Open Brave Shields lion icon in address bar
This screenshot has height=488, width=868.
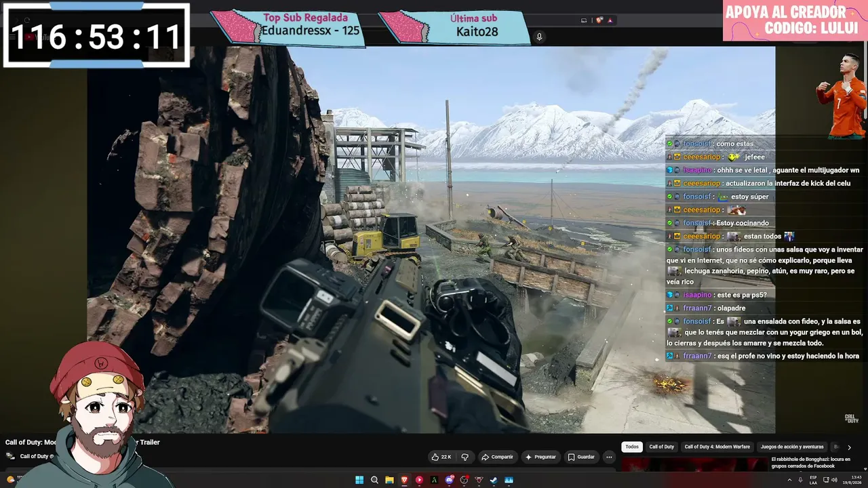click(599, 20)
